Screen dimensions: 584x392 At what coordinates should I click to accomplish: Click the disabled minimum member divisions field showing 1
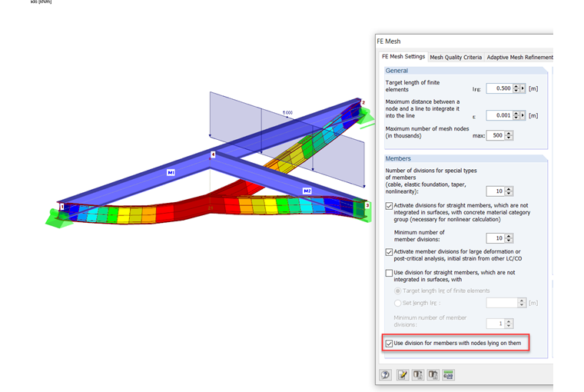496,324
